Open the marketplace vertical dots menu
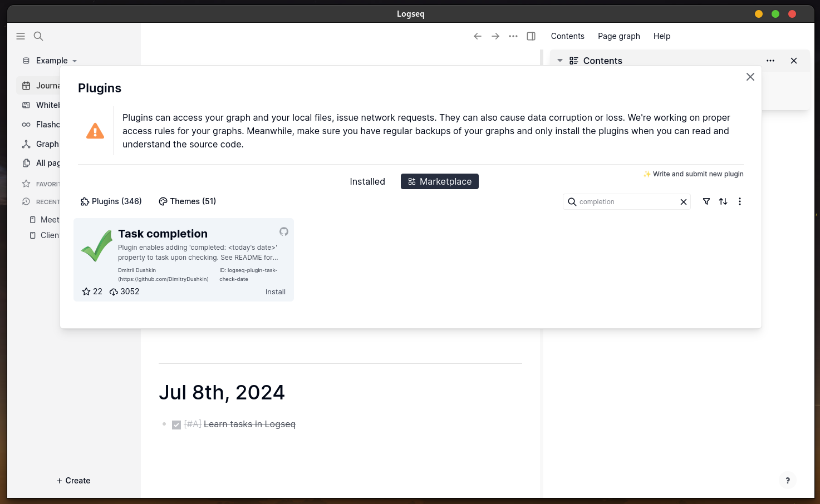This screenshot has width=820, height=504. pos(740,201)
